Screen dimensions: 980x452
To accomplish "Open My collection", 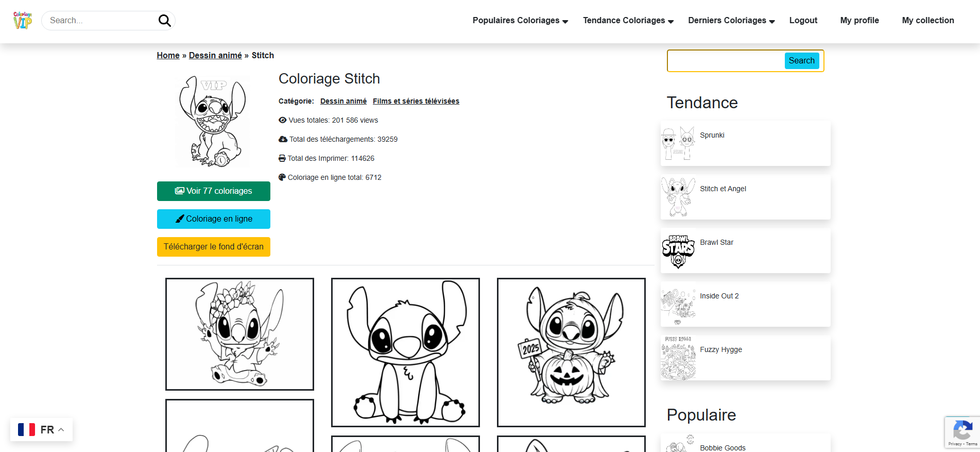I will tap(928, 21).
